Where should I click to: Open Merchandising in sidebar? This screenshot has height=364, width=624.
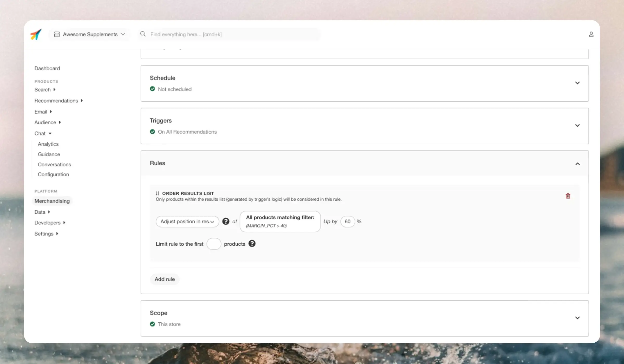[52, 201]
